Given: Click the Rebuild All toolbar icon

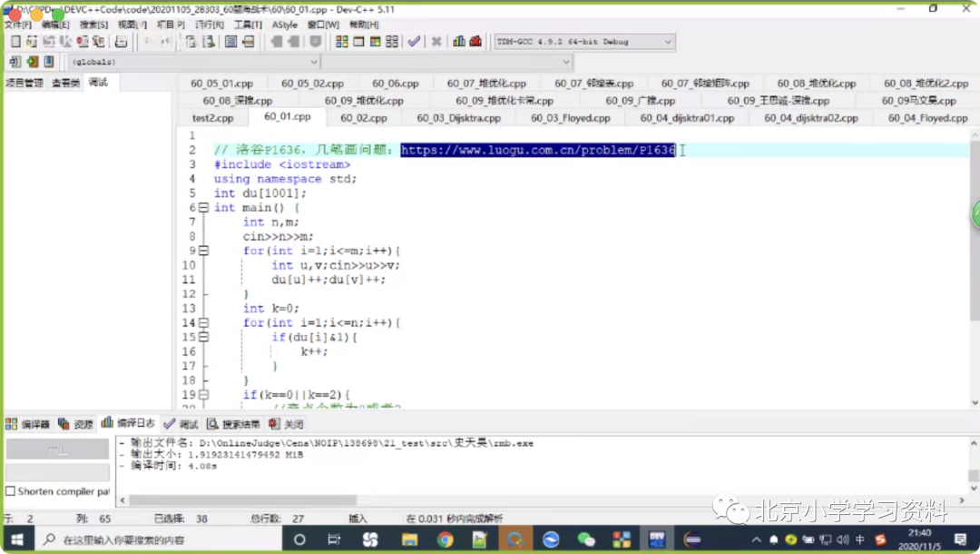Looking at the screenshot, I should pos(392,41).
